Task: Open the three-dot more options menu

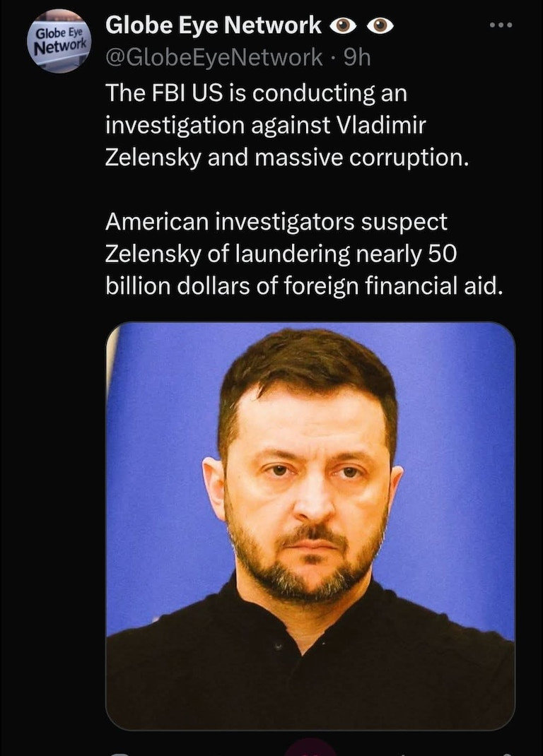Action: 501,25
